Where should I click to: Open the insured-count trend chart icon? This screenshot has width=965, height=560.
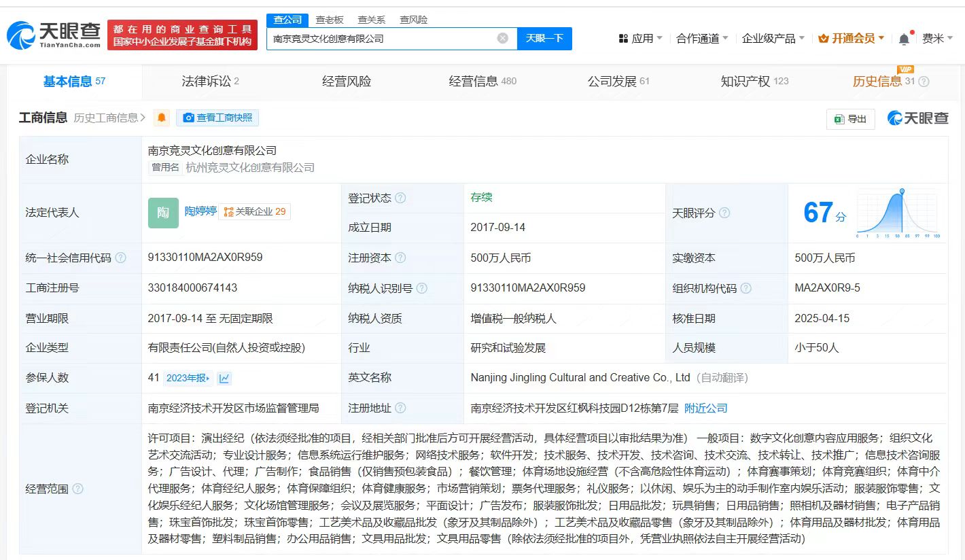(x=224, y=378)
